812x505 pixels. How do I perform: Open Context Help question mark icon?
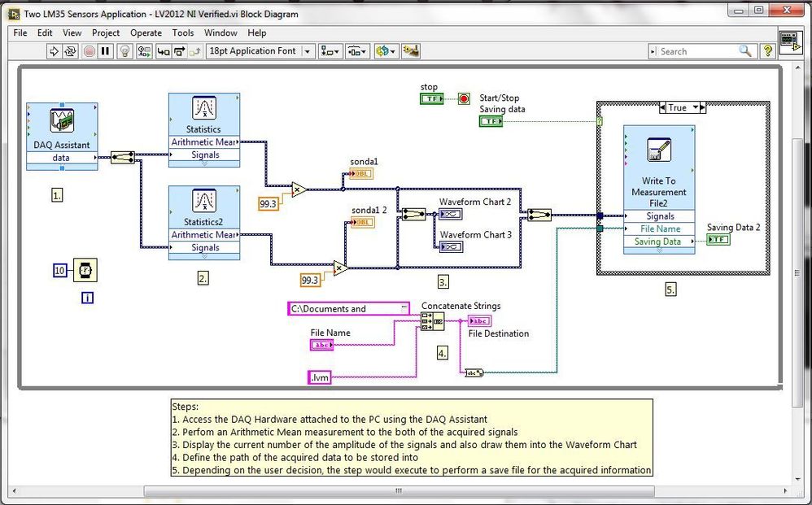click(767, 50)
